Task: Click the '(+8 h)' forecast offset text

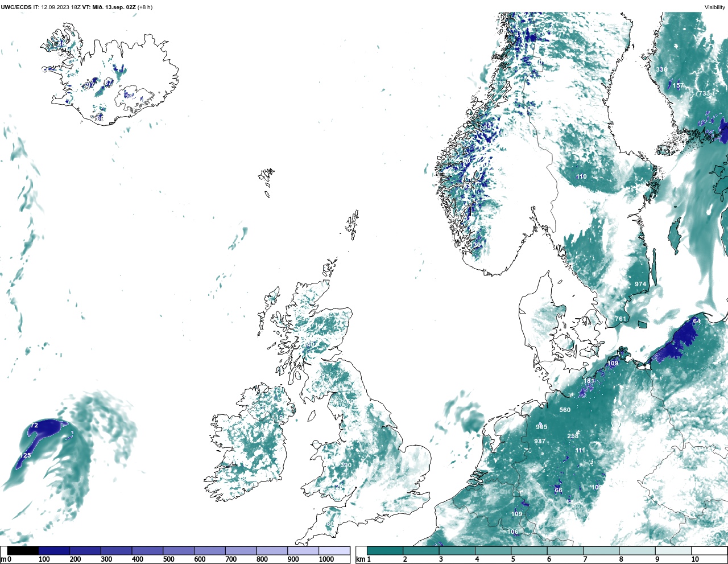Action: point(145,7)
